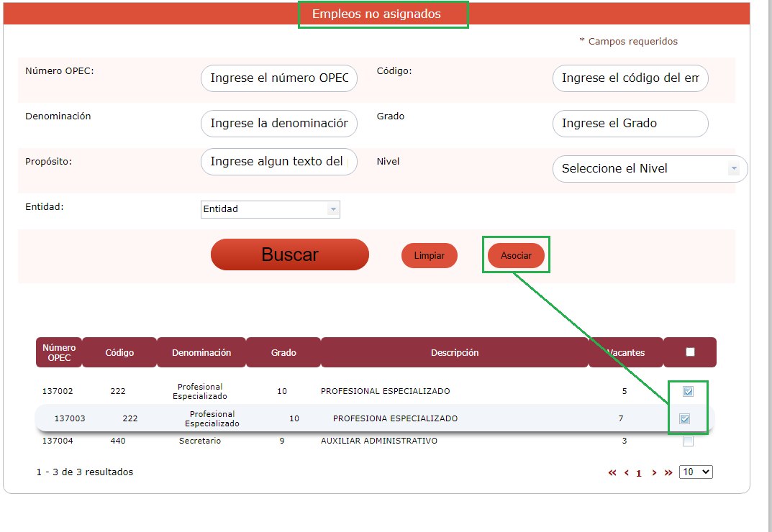Focus the Grado input field
The height and width of the screenshot is (532, 772).
tap(630, 124)
